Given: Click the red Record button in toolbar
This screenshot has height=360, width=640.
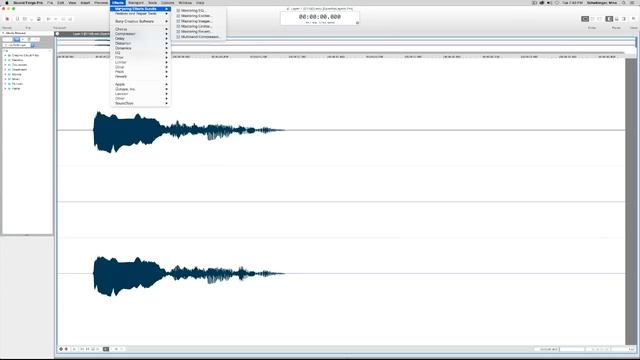Looking at the screenshot, I should tap(7, 19).
